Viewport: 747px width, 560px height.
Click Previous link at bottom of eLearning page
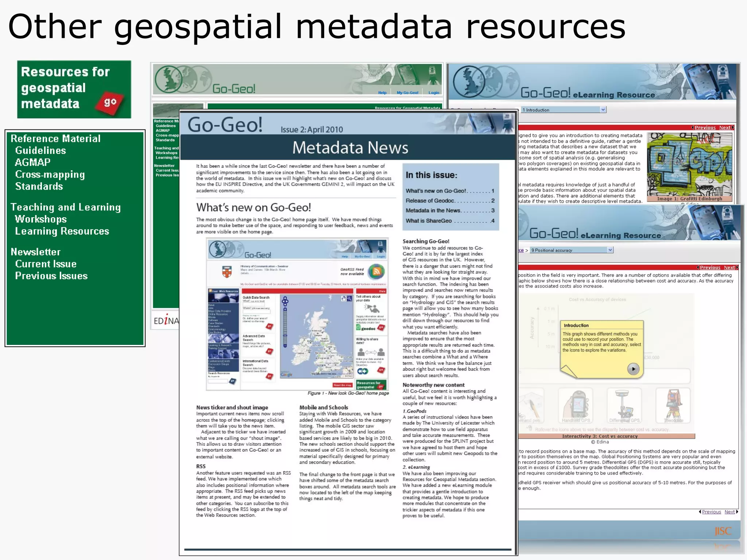pos(711,512)
